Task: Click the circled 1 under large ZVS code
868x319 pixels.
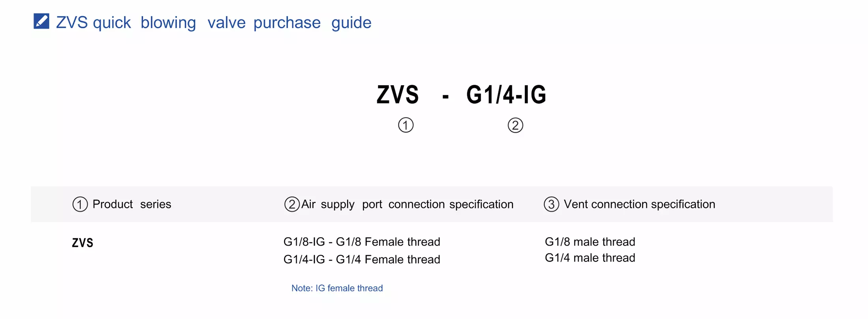Action: point(406,125)
